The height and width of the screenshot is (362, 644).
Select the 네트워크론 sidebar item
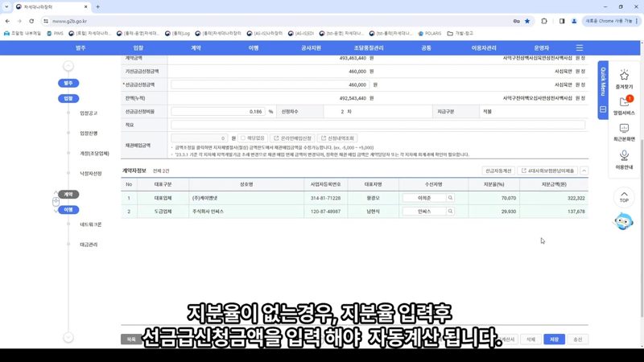pos(90,224)
